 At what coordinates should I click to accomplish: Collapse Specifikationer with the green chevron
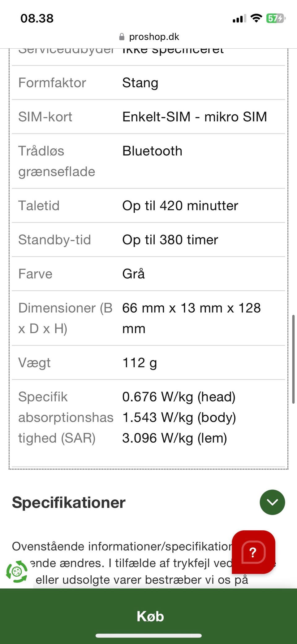click(x=272, y=502)
